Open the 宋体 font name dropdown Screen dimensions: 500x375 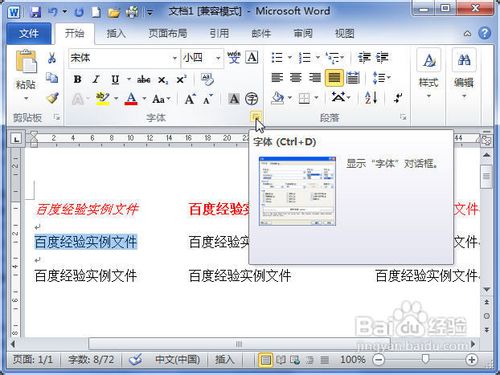tap(175, 58)
